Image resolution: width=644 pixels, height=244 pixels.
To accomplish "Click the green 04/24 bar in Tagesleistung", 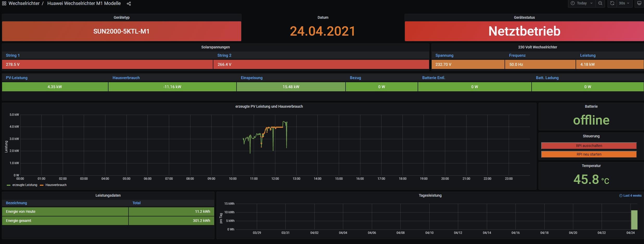I will pos(634,220).
